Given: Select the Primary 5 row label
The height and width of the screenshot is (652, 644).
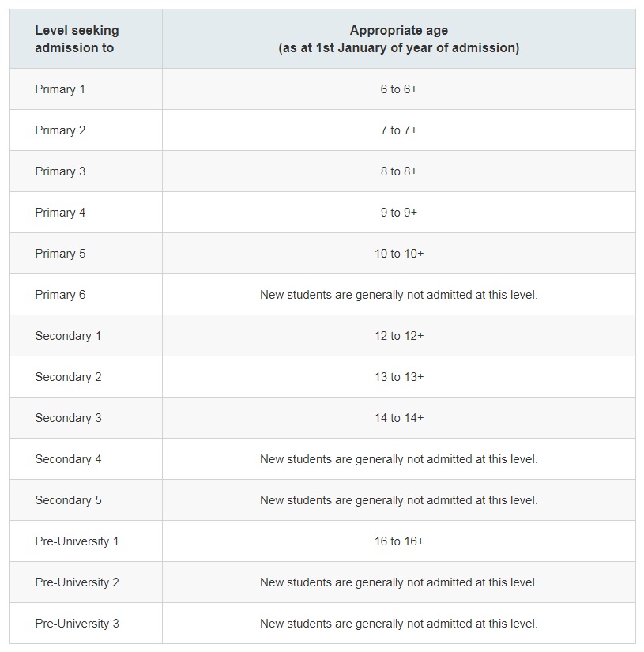Looking at the screenshot, I should pos(60,254).
